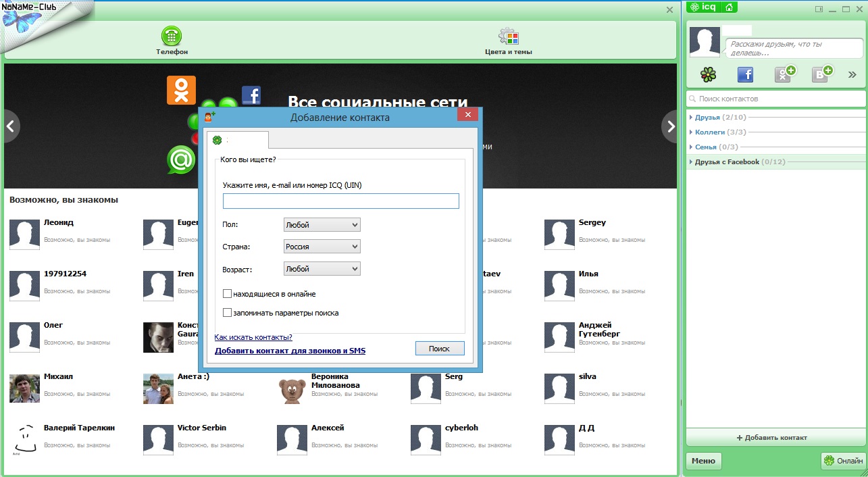The image size is (868, 477).
Task: Show the previous banner slide
Action: (x=11, y=126)
